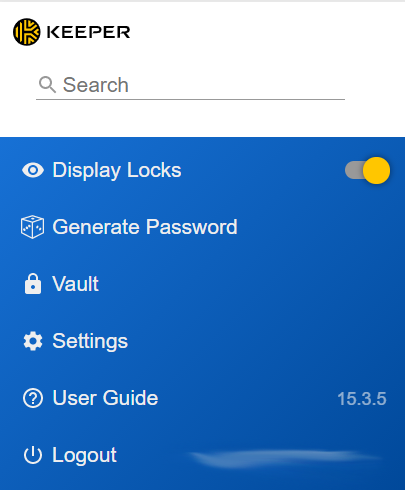This screenshot has height=490, width=405.
Task: Open the Generate Password menu item
Action: (145, 227)
